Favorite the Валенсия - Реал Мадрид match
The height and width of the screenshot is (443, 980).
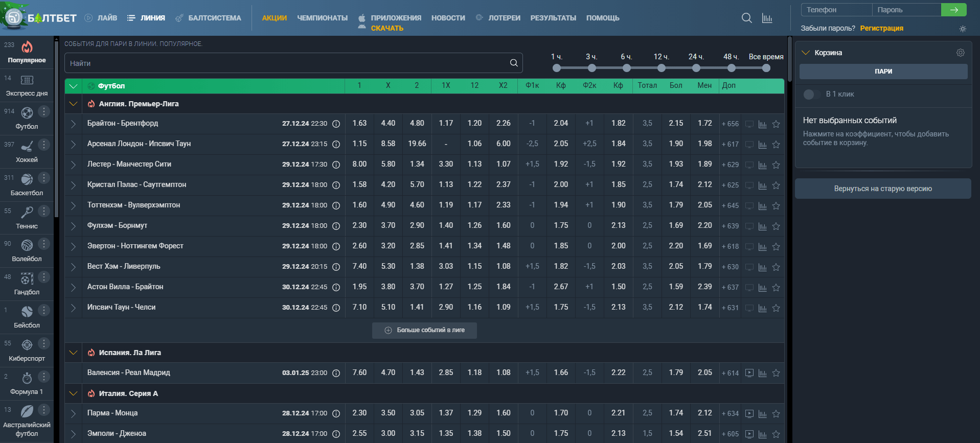coord(776,373)
